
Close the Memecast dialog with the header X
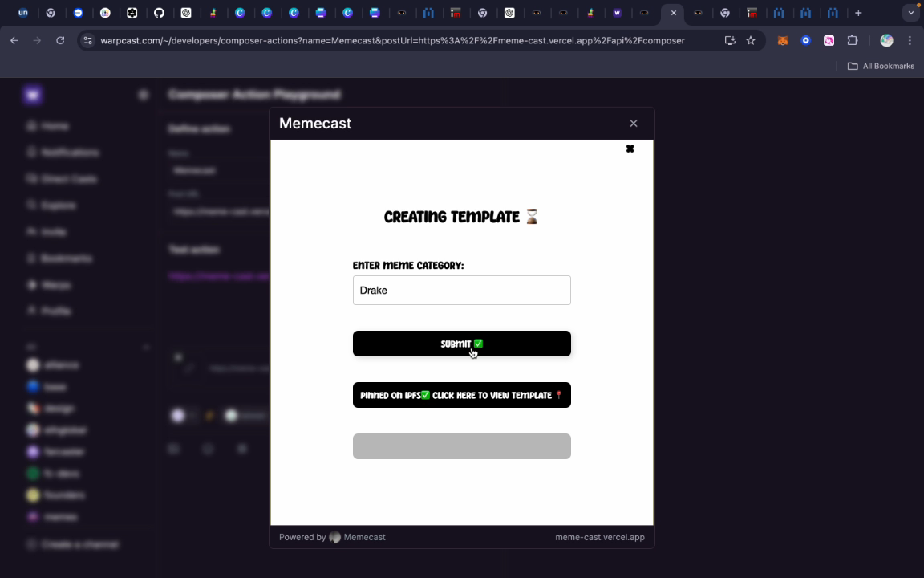(634, 124)
